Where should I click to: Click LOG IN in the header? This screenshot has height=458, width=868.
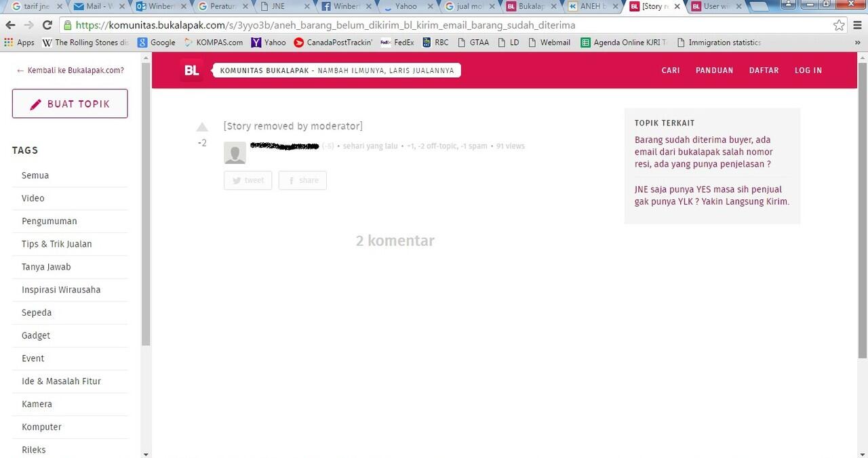tap(808, 70)
